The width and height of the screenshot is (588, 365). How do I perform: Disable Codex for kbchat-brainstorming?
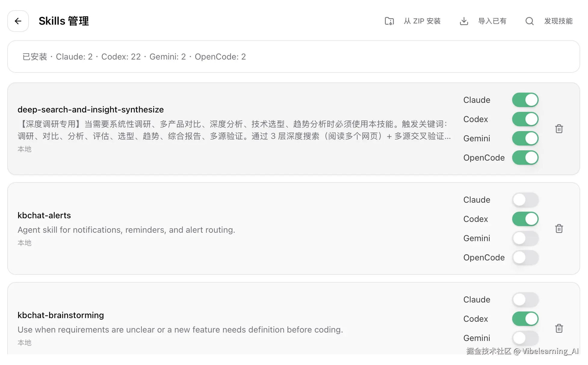[x=525, y=319]
